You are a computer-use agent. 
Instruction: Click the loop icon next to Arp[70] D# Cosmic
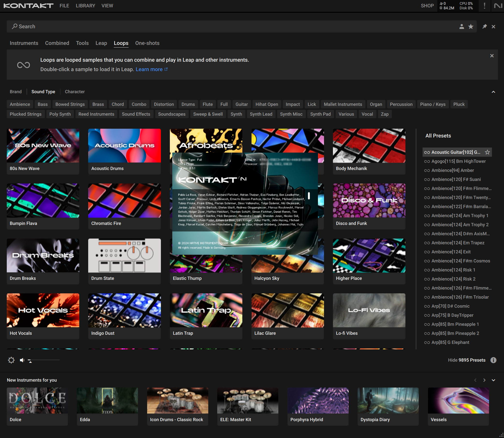pos(427,306)
